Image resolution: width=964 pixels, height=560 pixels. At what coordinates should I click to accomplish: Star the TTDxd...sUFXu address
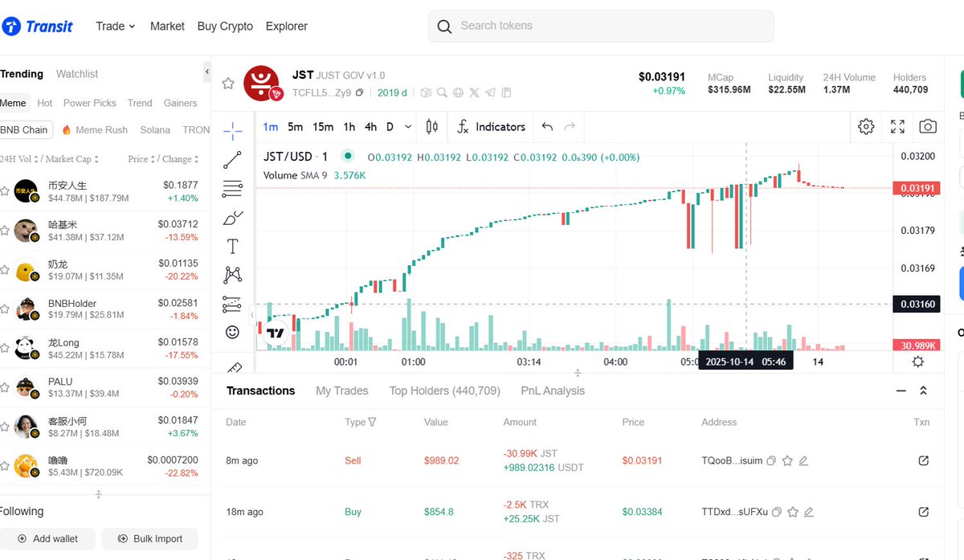pos(793,512)
